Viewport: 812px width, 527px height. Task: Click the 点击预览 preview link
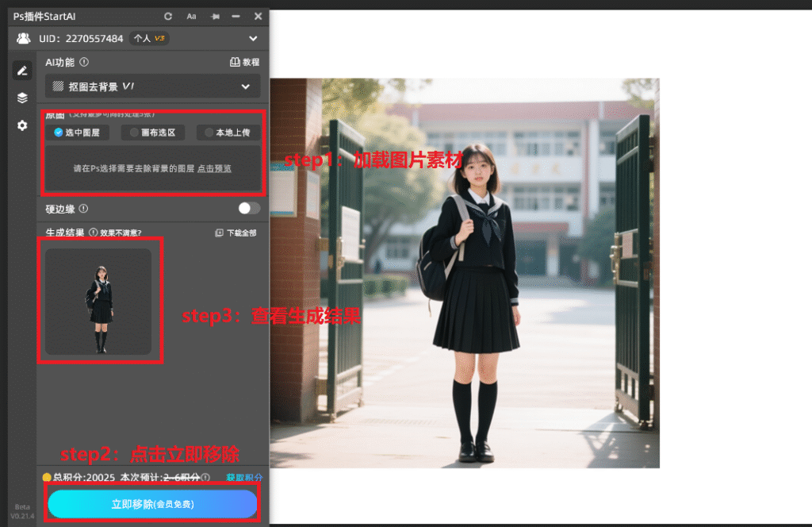pyautogui.click(x=214, y=168)
